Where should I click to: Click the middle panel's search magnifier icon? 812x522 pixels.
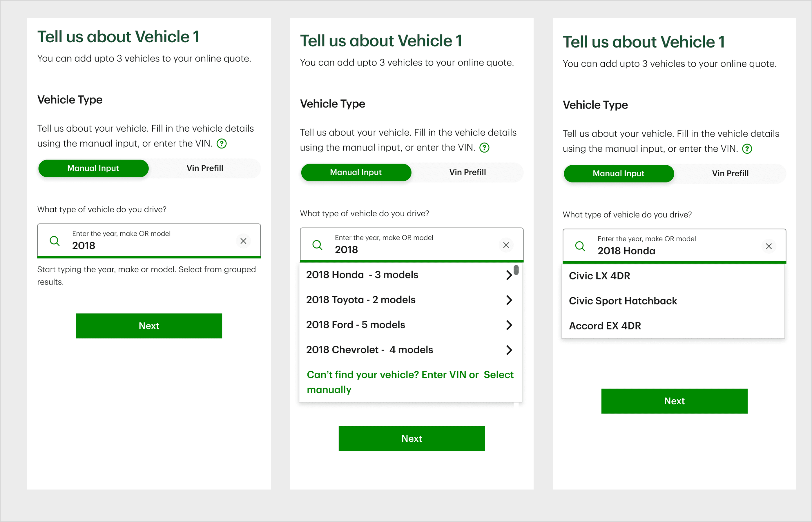pos(317,245)
